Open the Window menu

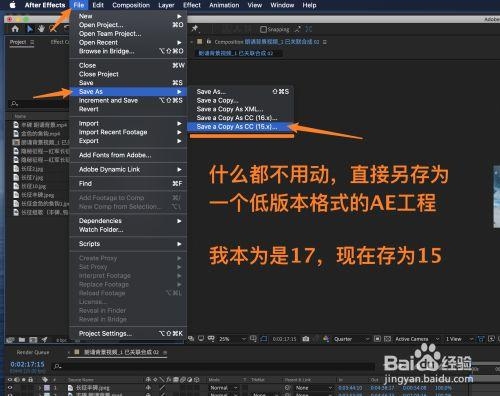tap(282, 5)
